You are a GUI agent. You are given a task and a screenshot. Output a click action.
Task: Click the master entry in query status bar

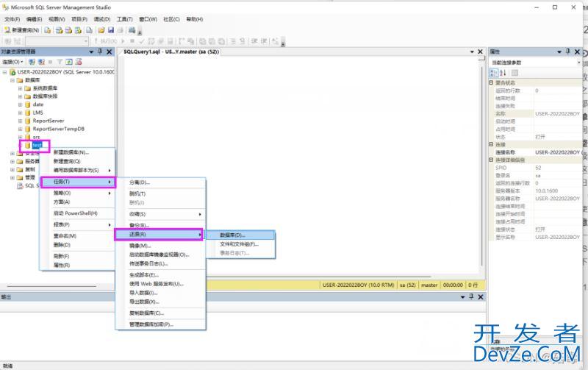(429, 285)
